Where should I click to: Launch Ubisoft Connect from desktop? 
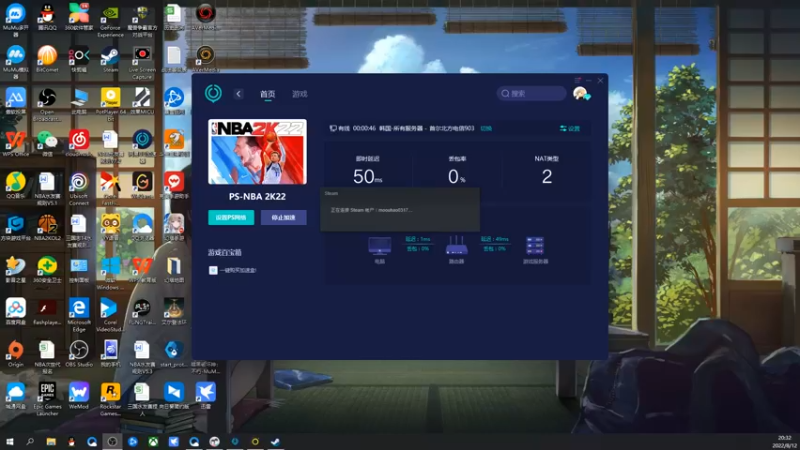(x=79, y=189)
